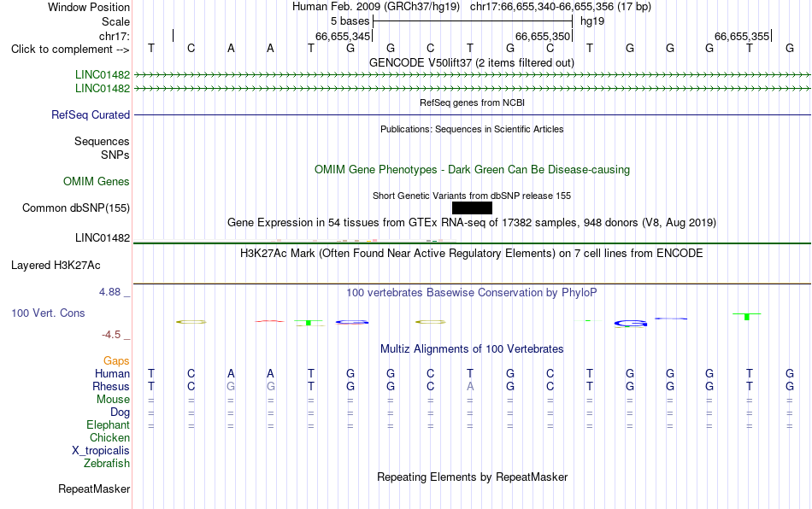Select the Mouse alignment row label
This screenshot has height=509, width=812.
click(113, 400)
